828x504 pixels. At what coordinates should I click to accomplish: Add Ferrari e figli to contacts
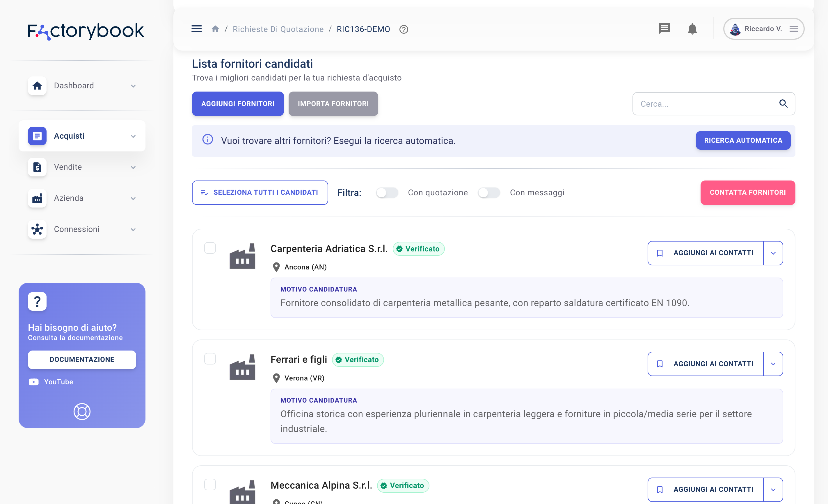tap(706, 364)
